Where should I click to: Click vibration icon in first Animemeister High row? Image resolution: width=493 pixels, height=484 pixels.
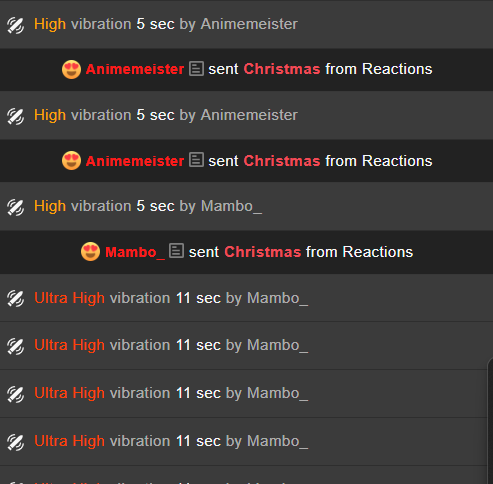(x=15, y=25)
